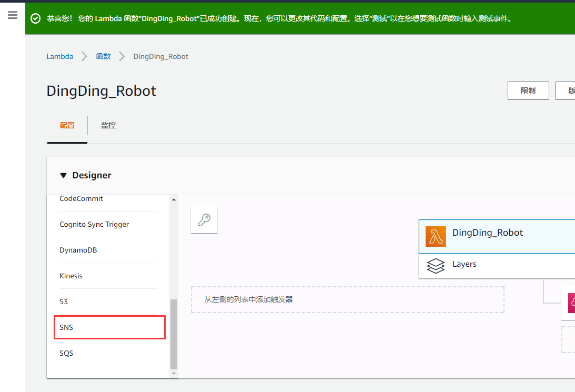Open the 函数 breadcrumb link
The width and height of the screenshot is (575, 392).
click(103, 56)
